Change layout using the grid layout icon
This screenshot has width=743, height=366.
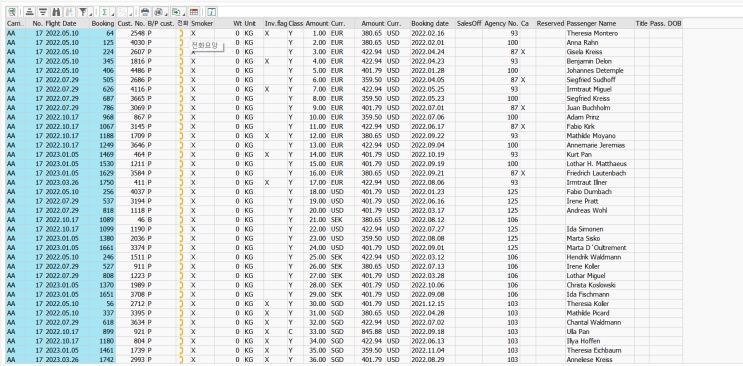click(194, 12)
